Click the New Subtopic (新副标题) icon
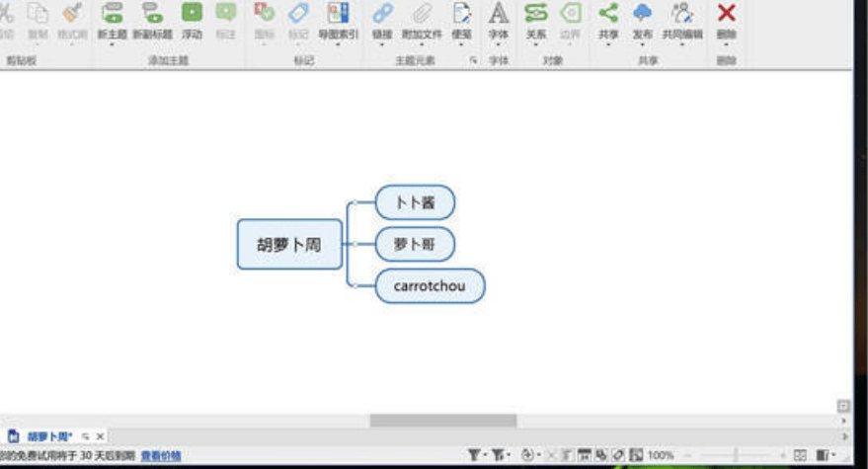 click(152, 12)
